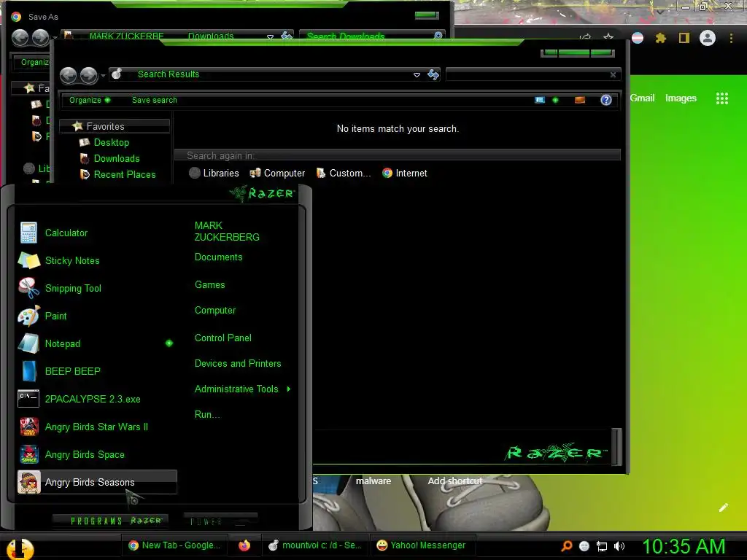Image resolution: width=747 pixels, height=560 pixels.
Task: Toggle the preview pane icon
Action: (580, 100)
